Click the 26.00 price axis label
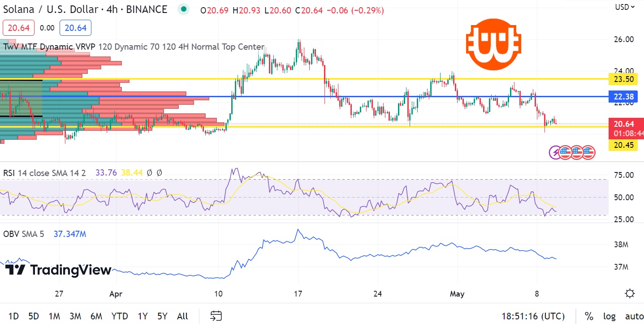This screenshot has height=327, width=644. click(623, 39)
